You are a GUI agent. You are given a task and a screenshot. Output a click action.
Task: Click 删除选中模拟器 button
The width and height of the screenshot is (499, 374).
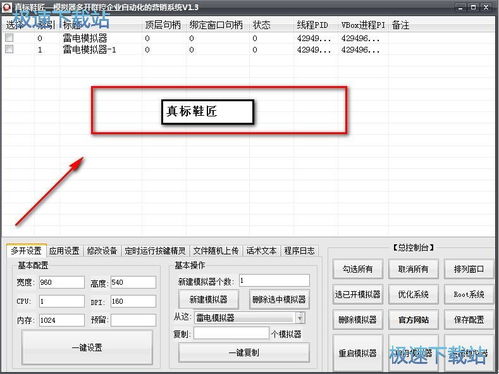[x=279, y=299]
